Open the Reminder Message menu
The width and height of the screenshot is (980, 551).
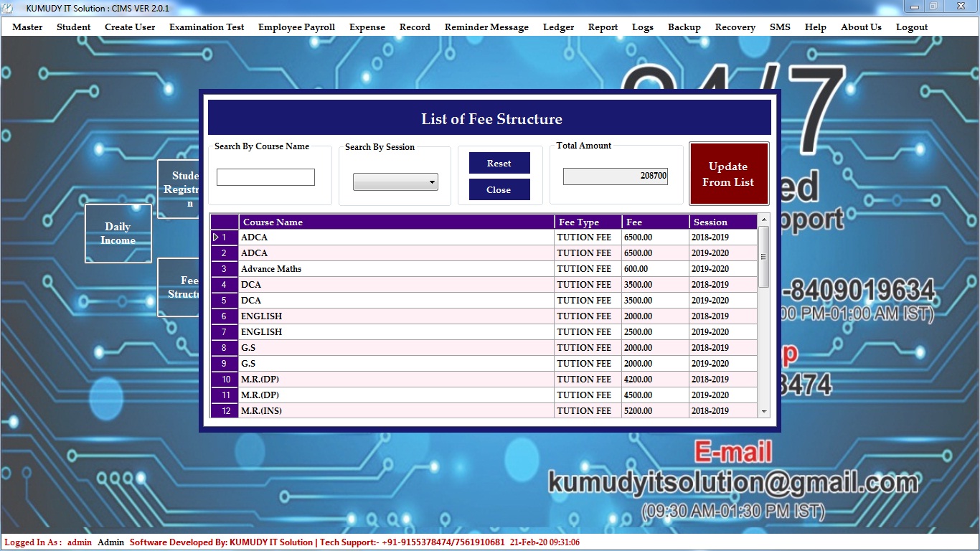pos(486,27)
